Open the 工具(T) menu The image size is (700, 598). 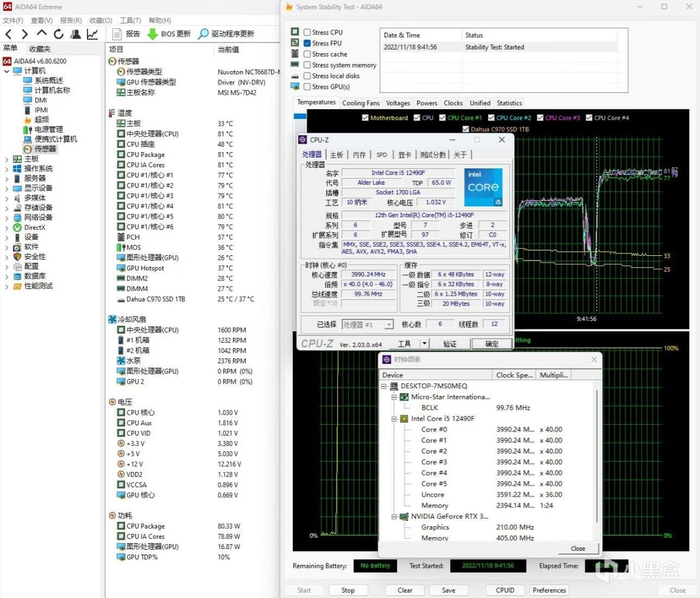[130, 20]
